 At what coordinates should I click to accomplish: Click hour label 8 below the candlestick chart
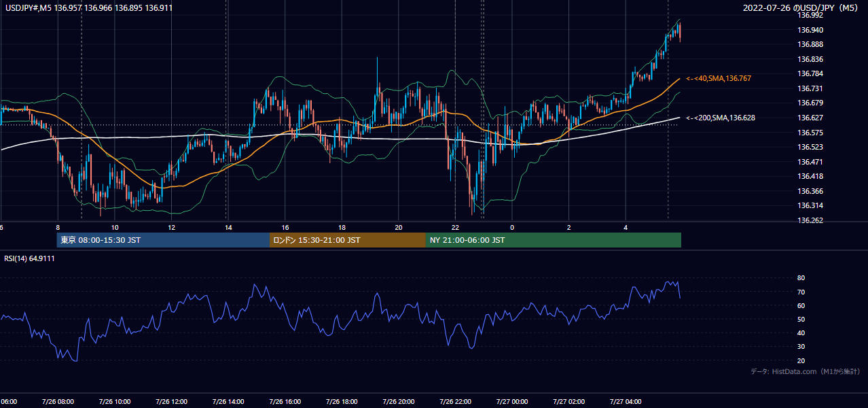click(58, 227)
